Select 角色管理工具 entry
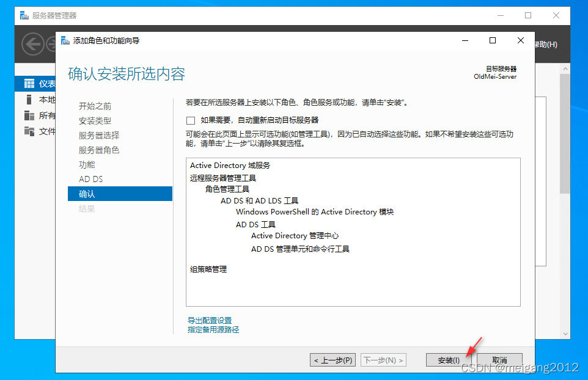This screenshot has height=380, width=588. [227, 189]
